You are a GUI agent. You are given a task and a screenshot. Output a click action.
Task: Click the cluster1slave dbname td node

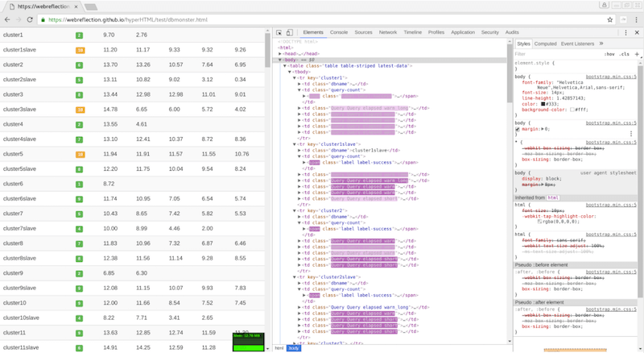[351, 150]
